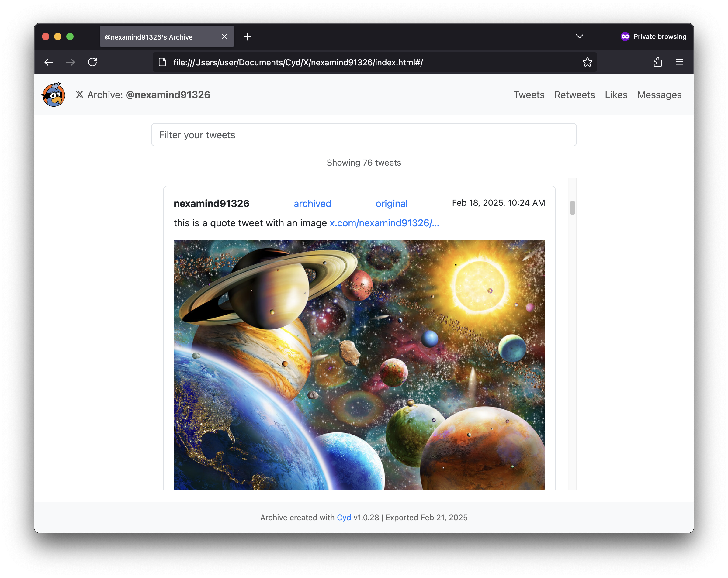Bookmark page with star icon

(x=587, y=62)
